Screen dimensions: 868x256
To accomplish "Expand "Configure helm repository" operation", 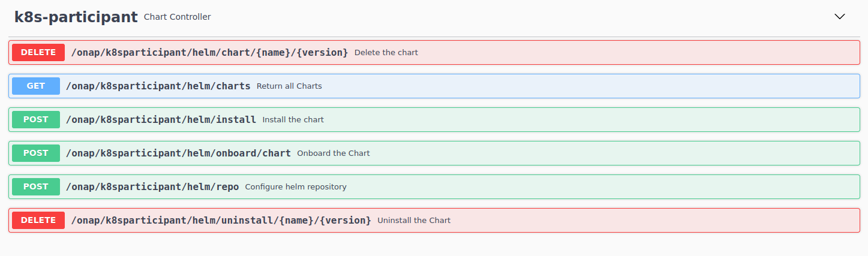I will (296, 186).
